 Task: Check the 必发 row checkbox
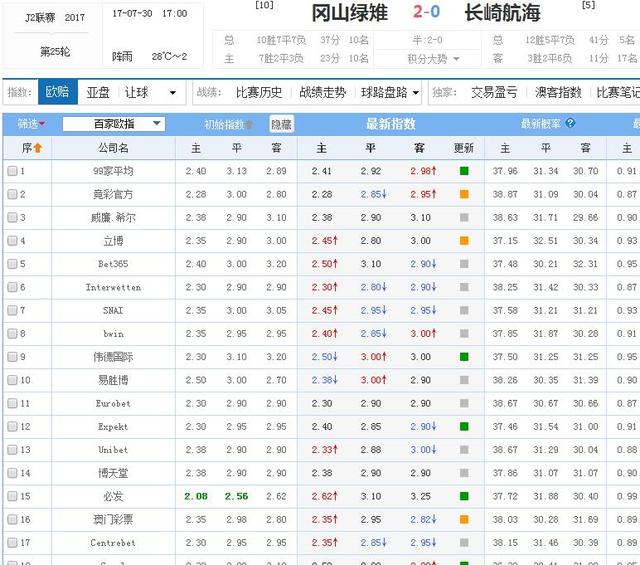[12, 496]
